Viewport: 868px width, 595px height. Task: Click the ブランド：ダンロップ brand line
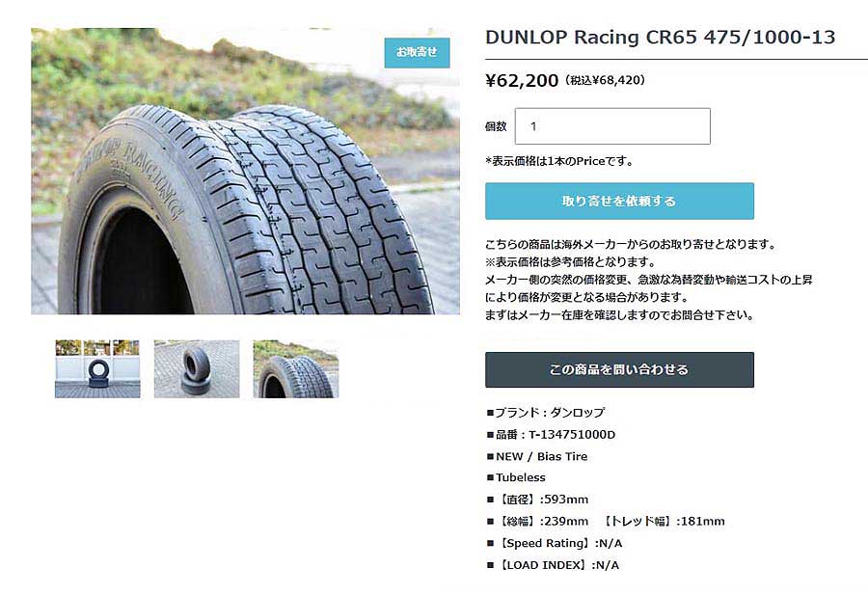coord(545,413)
